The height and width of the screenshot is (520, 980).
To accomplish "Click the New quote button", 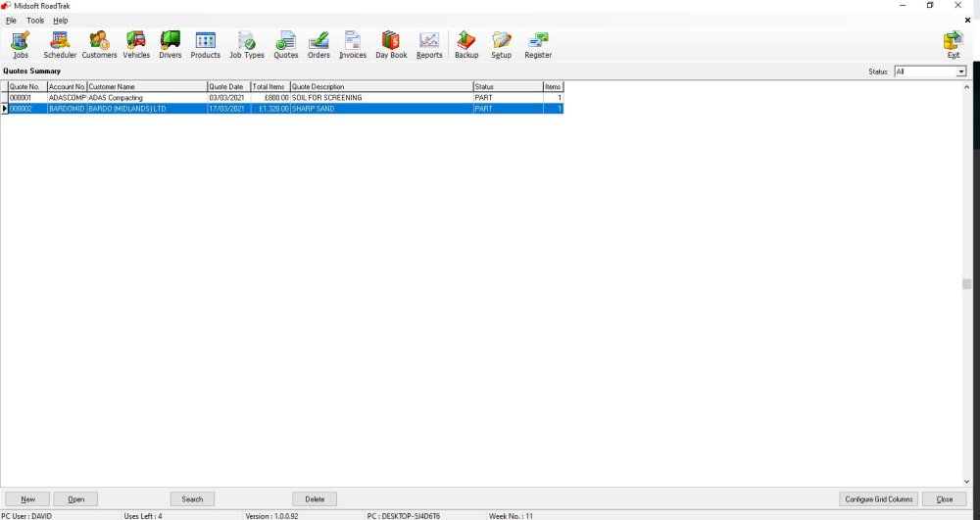I will pos(27,499).
